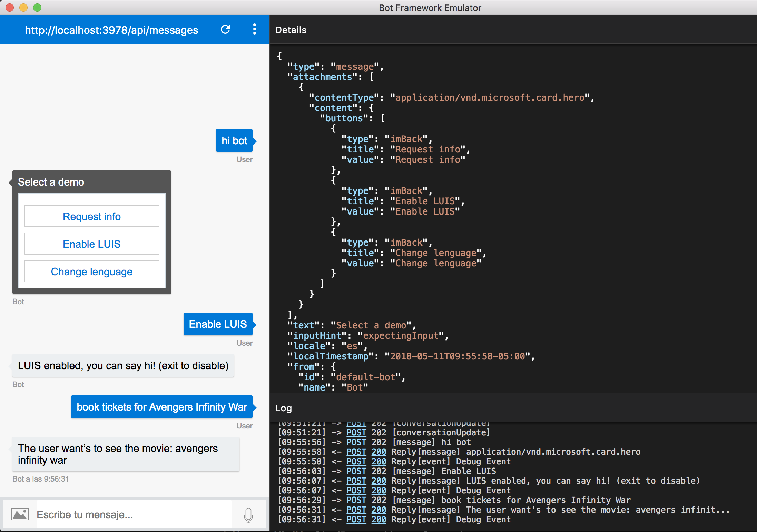Screen dimensions: 757x532
Task: Click the localhost endpoint address bar
Action: click(x=111, y=30)
